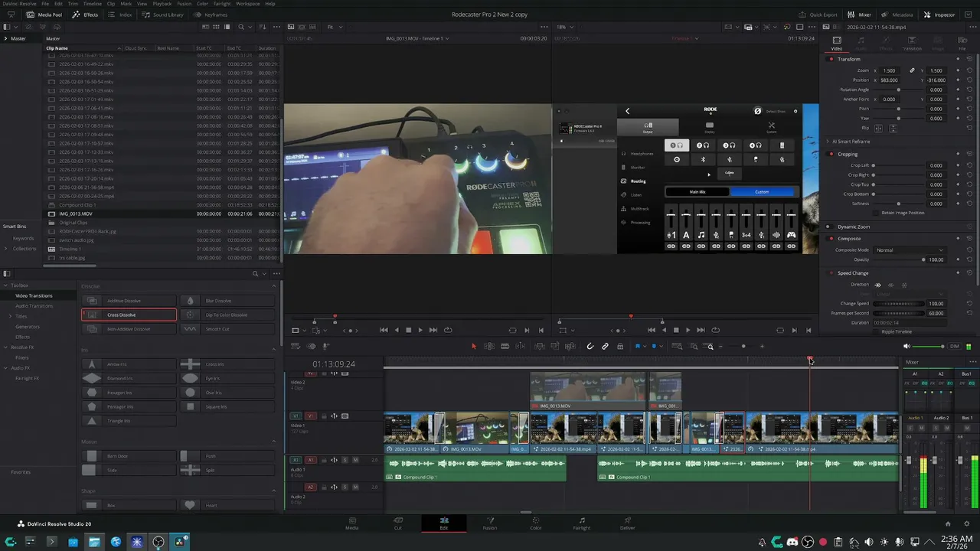Open the Transition tab in Inspector
The width and height of the screenshot is (980, 551).
pos(912,44)
